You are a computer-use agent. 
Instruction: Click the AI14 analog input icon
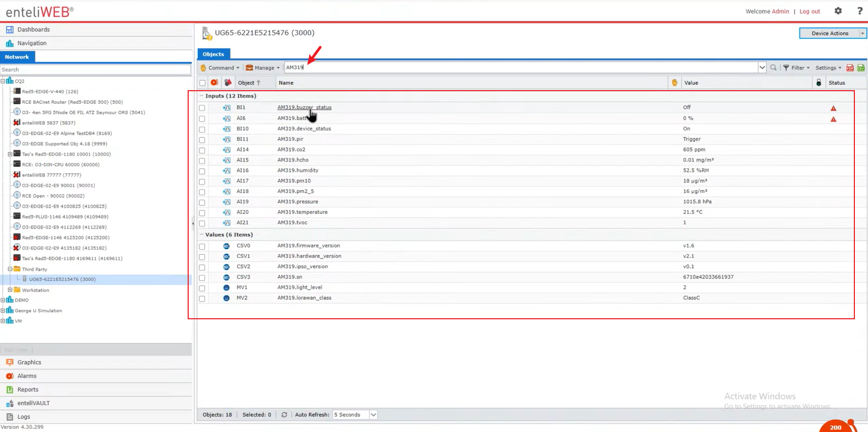pos(226,149)
